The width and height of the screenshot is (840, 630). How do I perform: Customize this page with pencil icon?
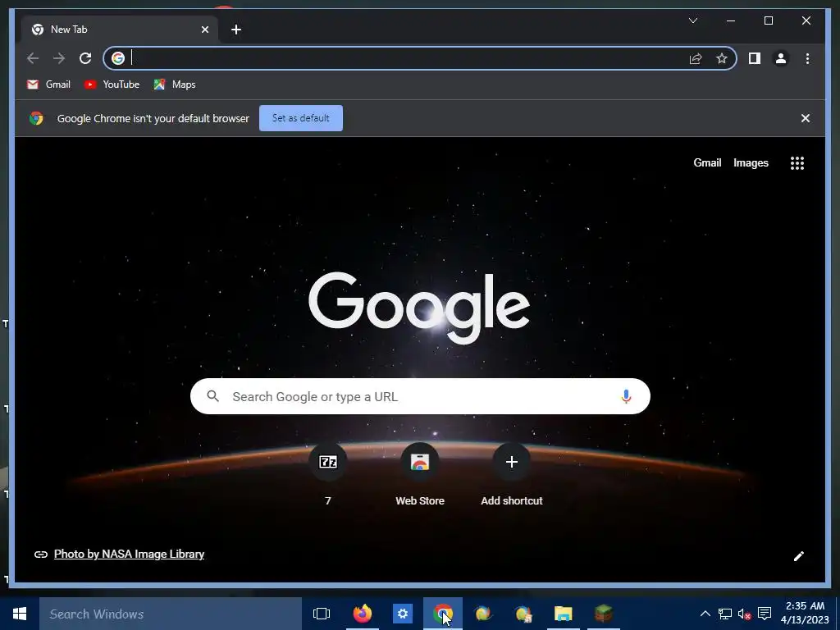click(799, 556)
